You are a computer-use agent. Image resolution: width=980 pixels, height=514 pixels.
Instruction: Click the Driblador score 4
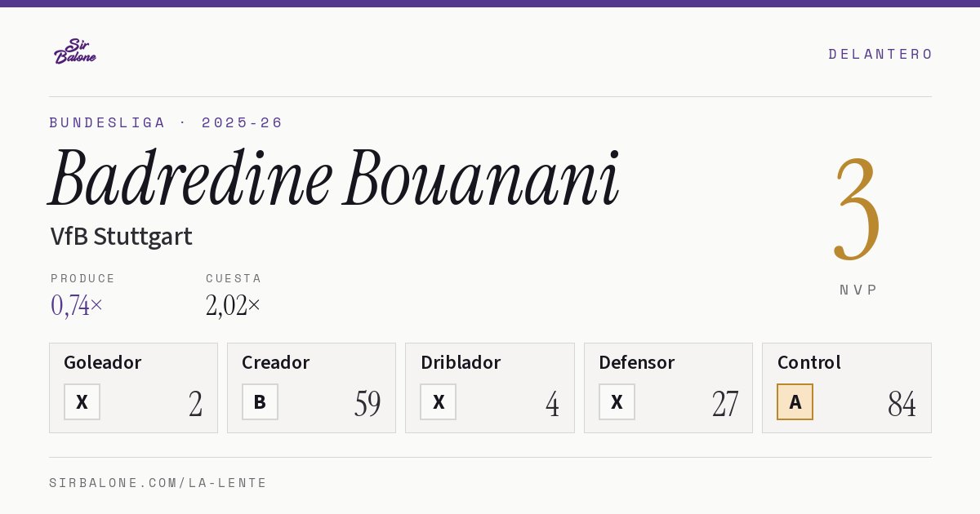(553, 404)
